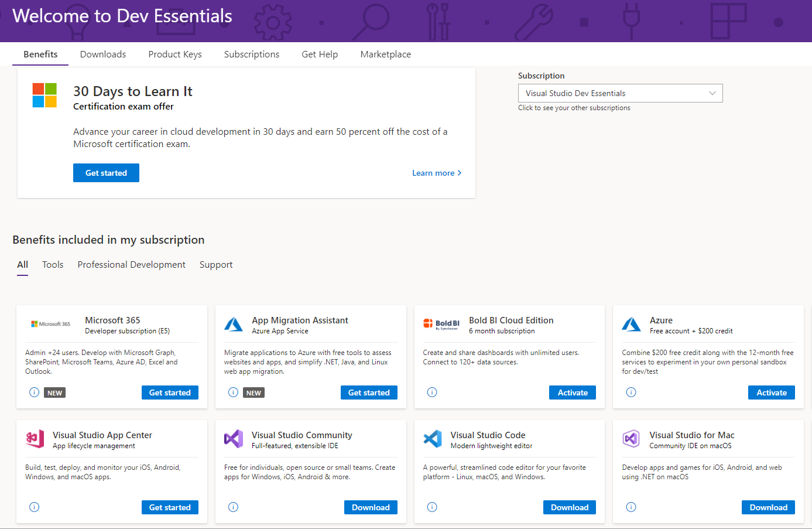Filter benefits by Tools

point(53,265)
